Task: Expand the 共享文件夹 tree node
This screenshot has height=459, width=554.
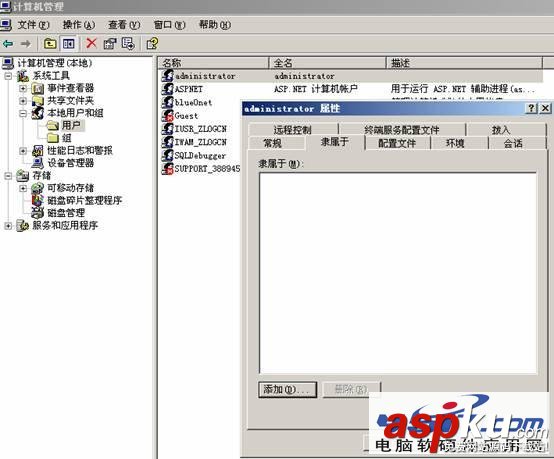Action: (x=23, y=101)
